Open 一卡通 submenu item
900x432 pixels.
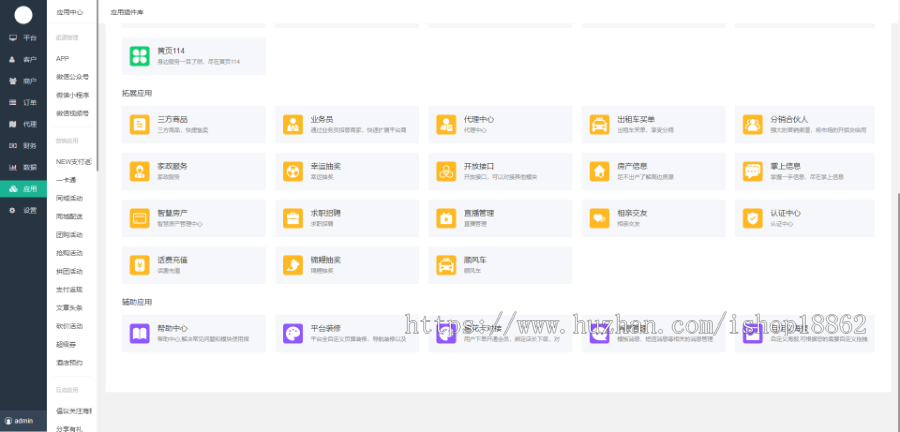[x=66, y=180]
